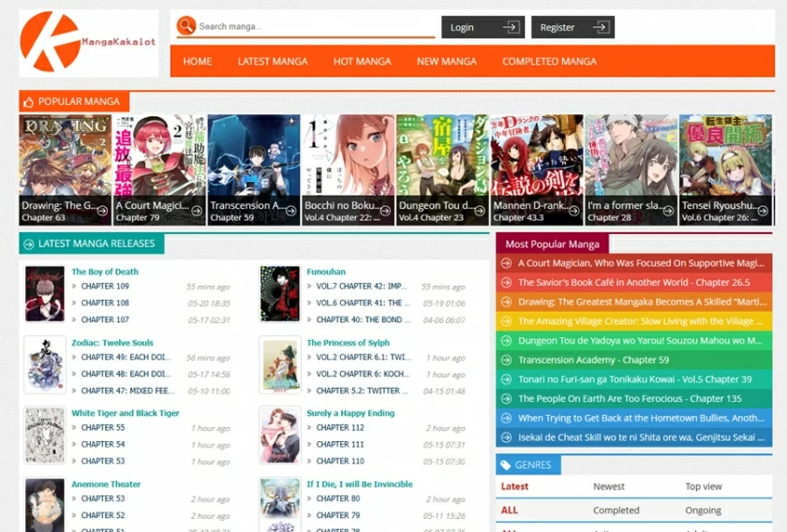Screen dimensions: 787x532
Task: Click the arrow icon beside Tonari no Furi-san
Action: point(507,379)
